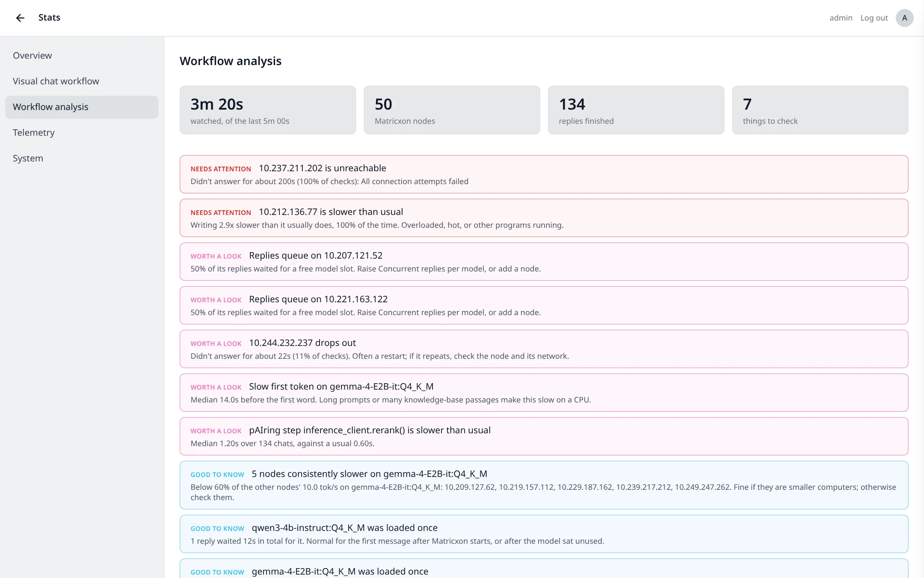Click 'Median 1.20s over 134 chats' text
Image resolution: width=924 pixels, height=578 pixels.
pyautogui.click(x=282, y=444)
